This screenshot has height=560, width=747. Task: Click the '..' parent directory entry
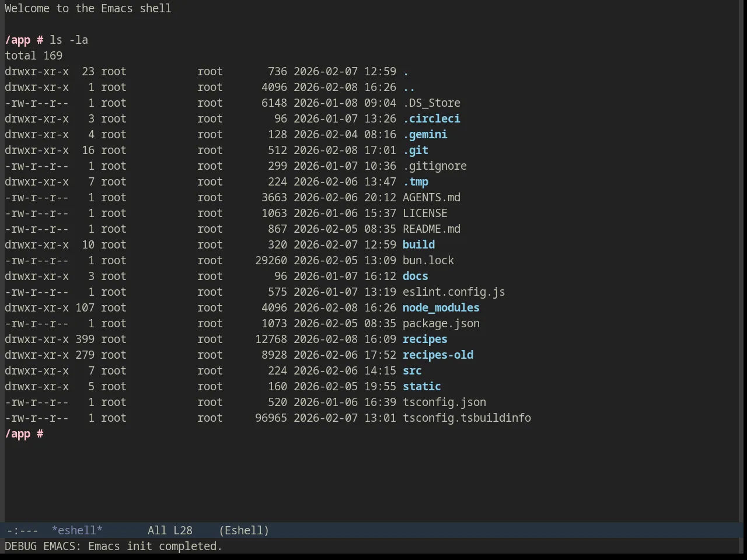tap(409, 87)
